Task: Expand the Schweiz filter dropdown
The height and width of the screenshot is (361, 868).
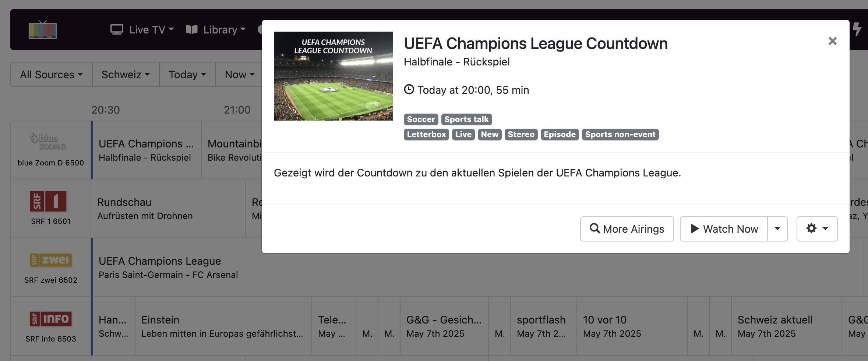Action: [x=126, y=75]
